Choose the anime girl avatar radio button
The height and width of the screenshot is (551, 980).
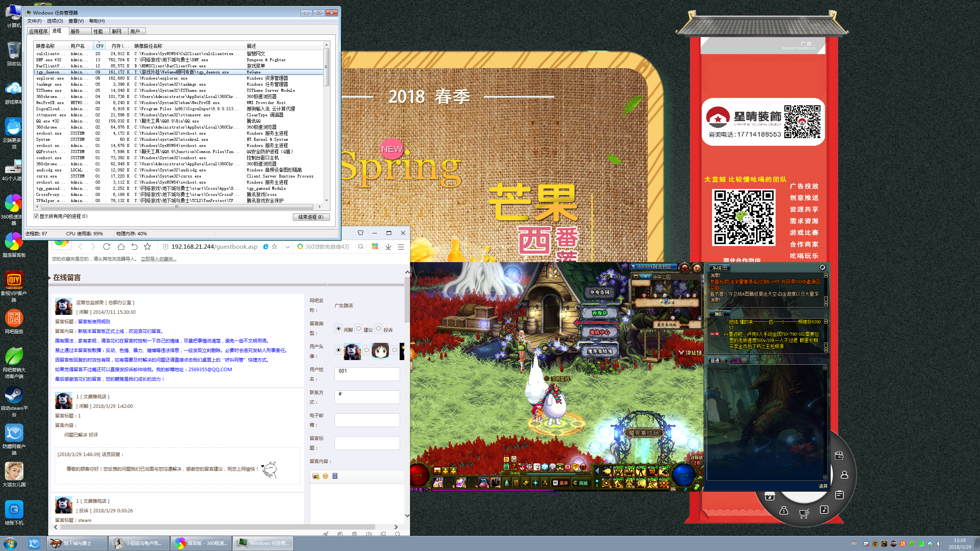pos(366,350)
